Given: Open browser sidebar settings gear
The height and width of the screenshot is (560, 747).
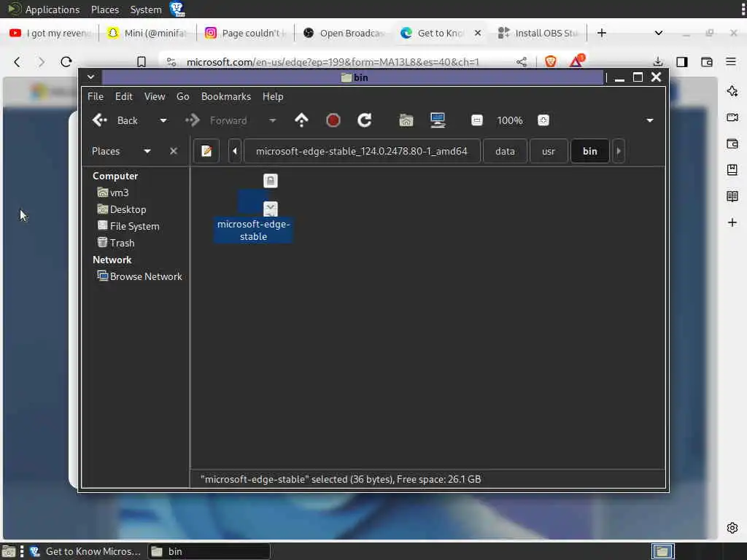Looking at the screenshot, I should [732, 528].
